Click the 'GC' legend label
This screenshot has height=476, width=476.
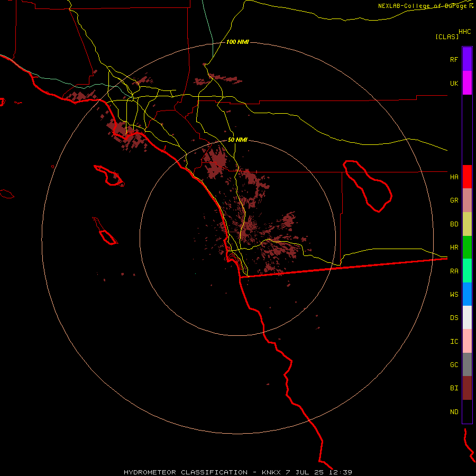tap(454, 365)
